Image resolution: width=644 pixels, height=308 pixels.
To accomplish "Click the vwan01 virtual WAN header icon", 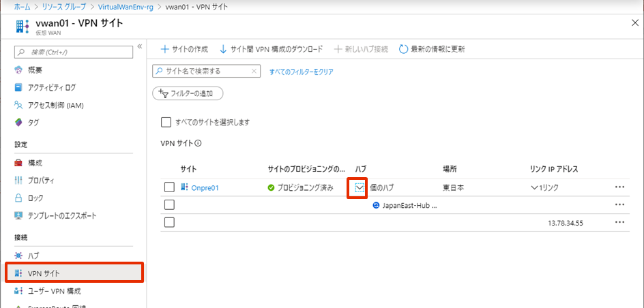I will pos(23,27).
